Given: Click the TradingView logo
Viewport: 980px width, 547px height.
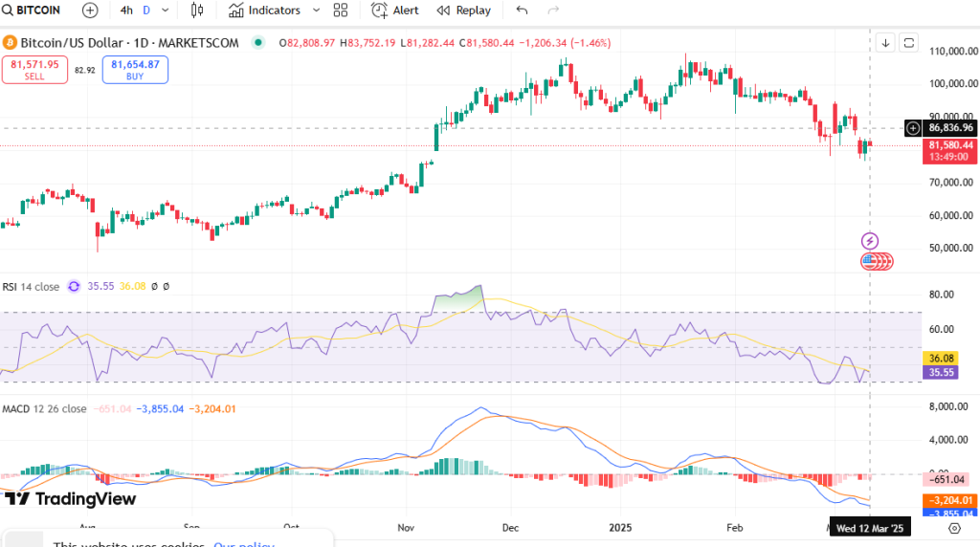Looking at the screenshot, I should [70, 498].
